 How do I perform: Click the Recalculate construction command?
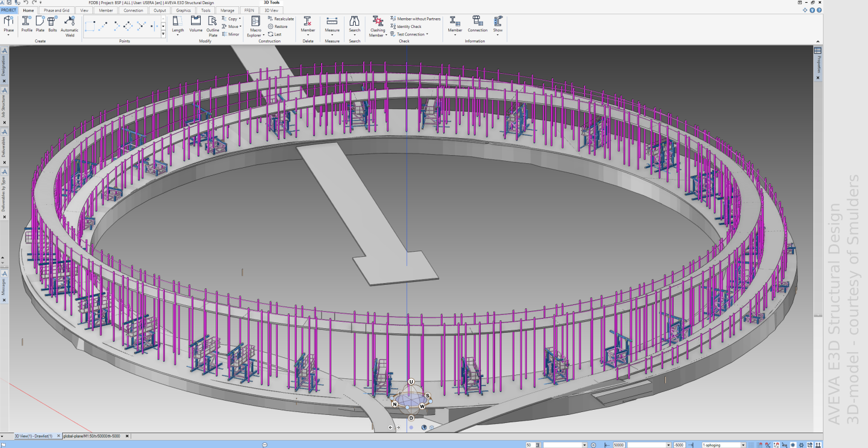coord(281,19)
